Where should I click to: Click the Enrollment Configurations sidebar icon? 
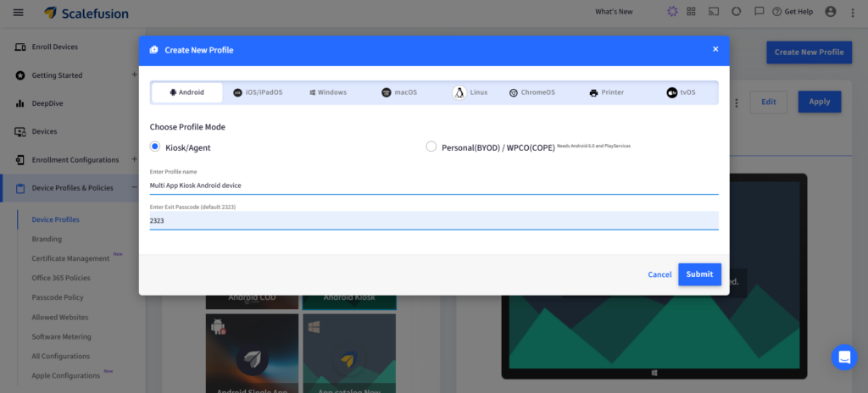coord(20,160)
